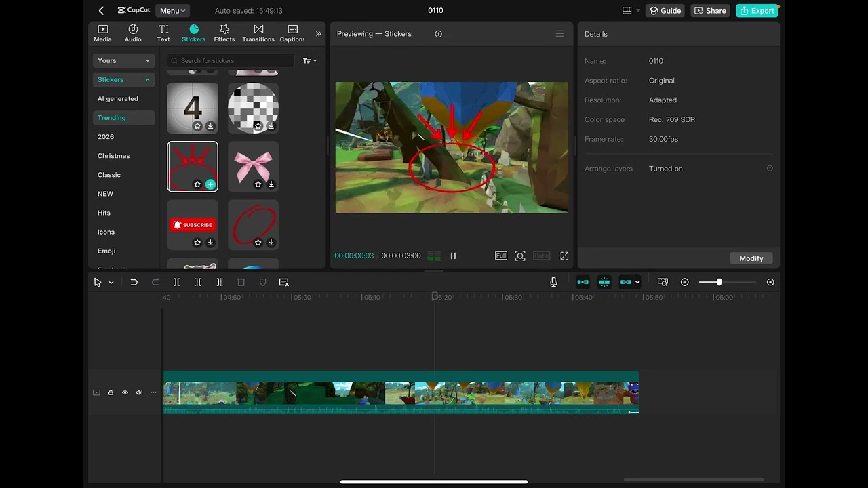Switch to the Captions tab
868x488 pixels.
click(x=292, y=33)
